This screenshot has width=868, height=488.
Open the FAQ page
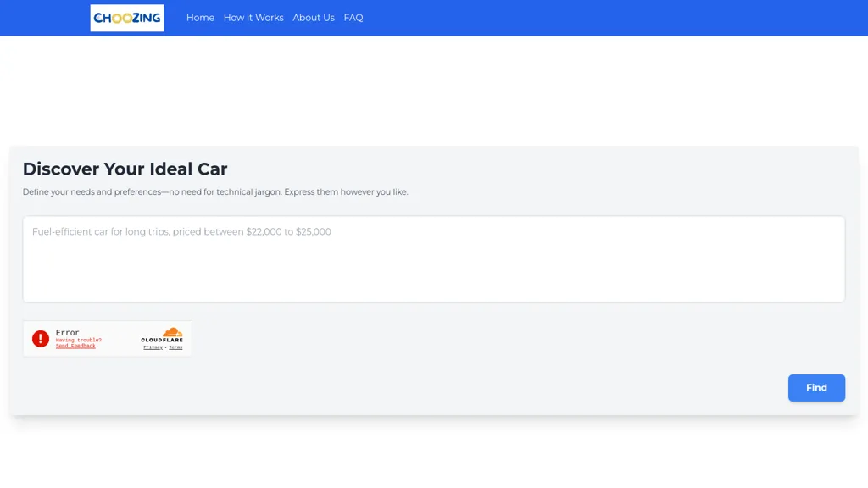click(353, 18)
